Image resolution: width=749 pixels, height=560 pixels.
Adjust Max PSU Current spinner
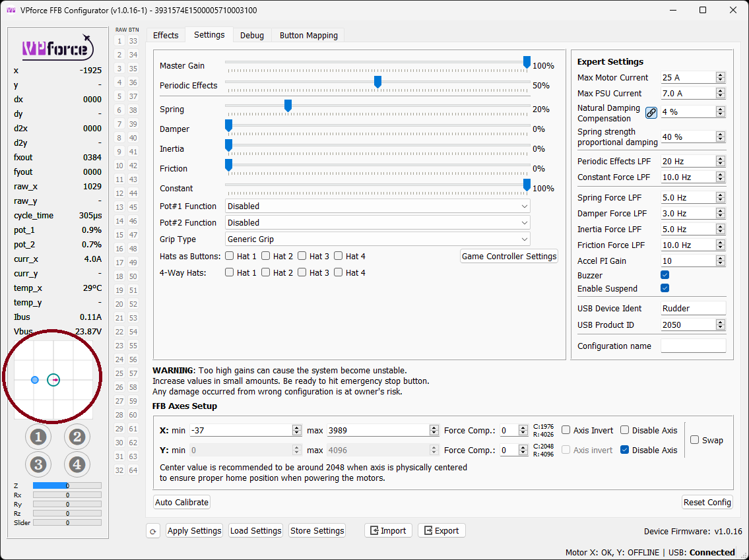pyautogui.click(x=721, y=93)
